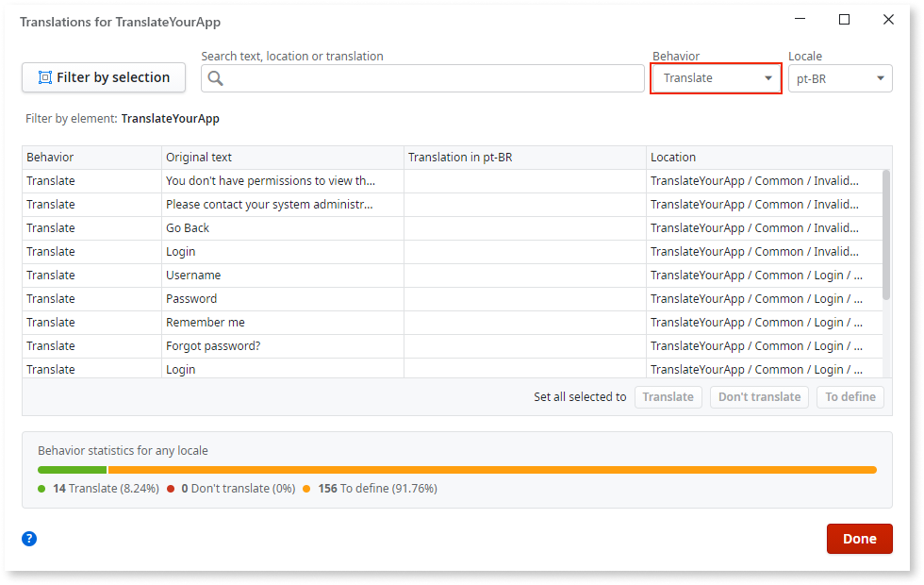Click the search magnifying glass icon
The height and width of the screenshot is (585, 924).
tap(215, 78)
